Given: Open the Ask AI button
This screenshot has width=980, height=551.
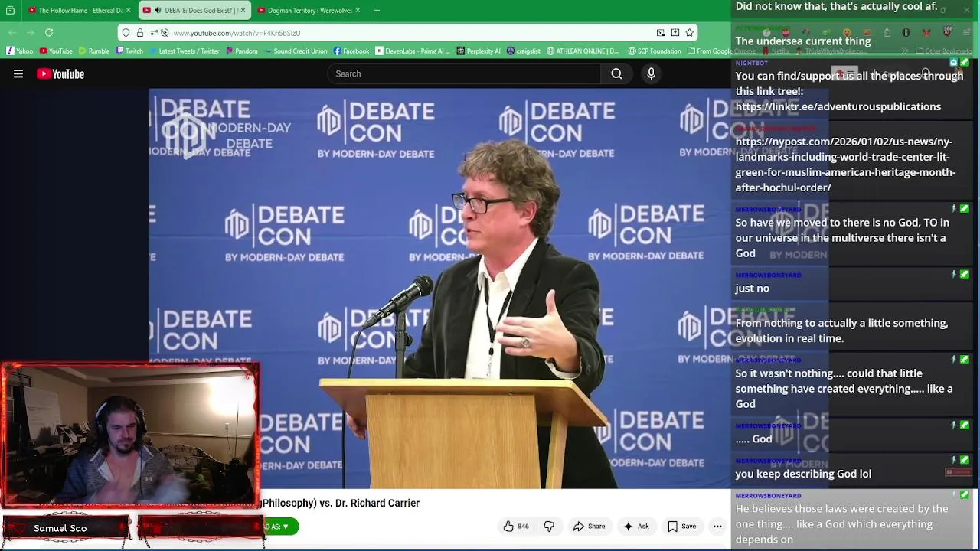Looking at the screenshot, I should click(635, 527).
